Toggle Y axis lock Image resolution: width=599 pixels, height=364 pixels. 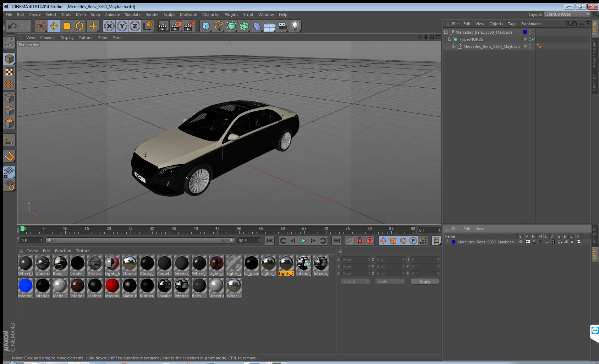122,26
